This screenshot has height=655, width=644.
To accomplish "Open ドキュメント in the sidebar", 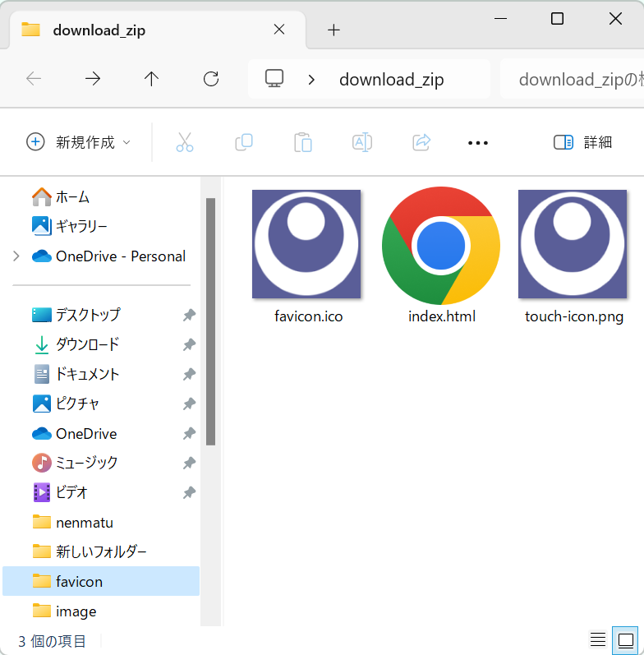I will point(100,374).
